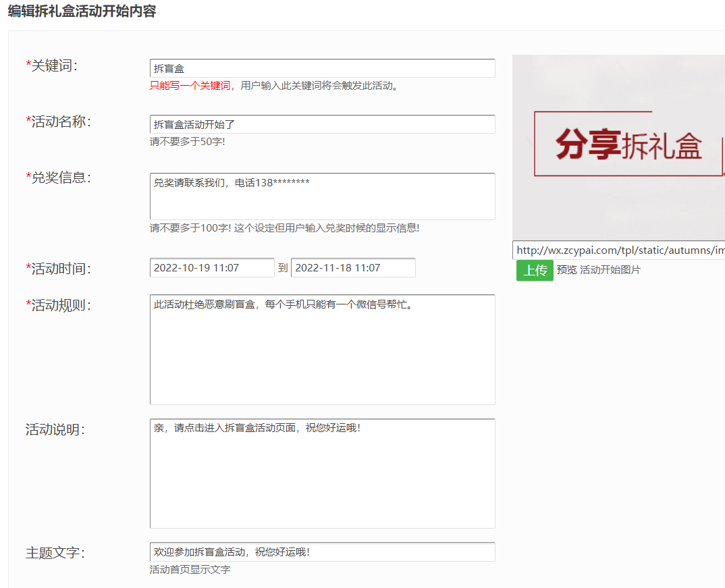The height and width of the screenshot is (588, 725).
Task: Click the *活动时间 label
Action: [x=58, y=269]
